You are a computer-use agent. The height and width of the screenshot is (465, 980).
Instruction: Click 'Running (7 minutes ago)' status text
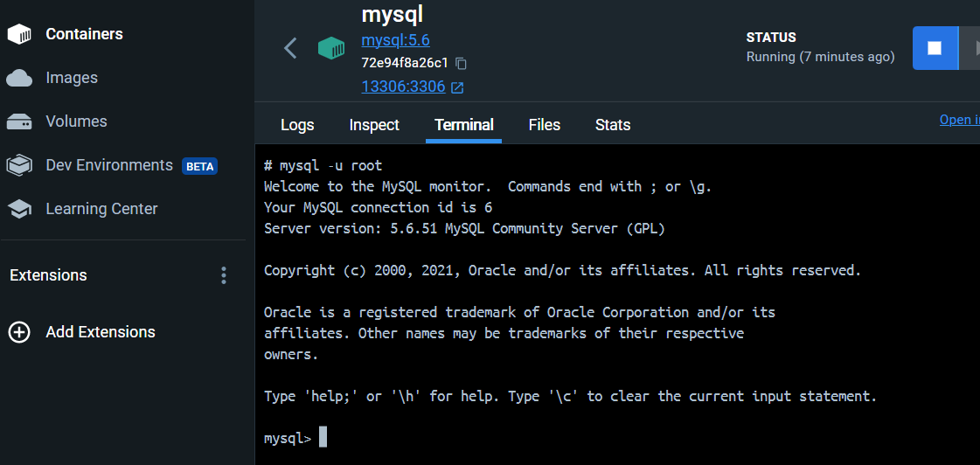pos(821,57)
